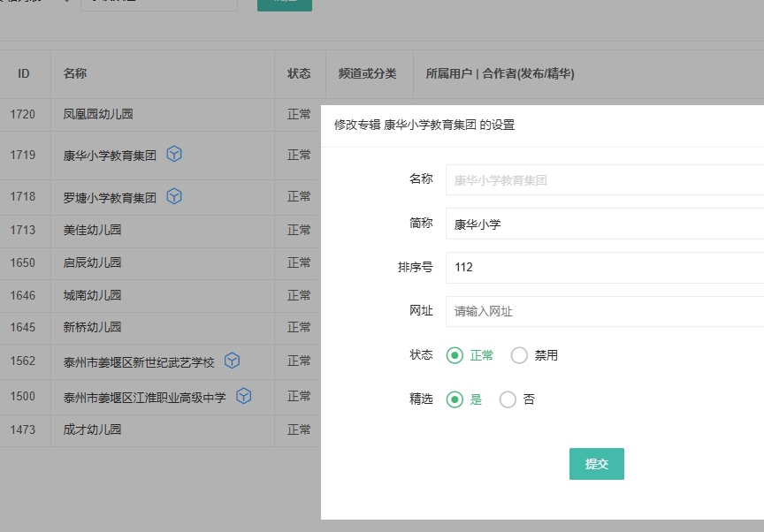Screen dimensions: 764x532
Task: Click the 网址 input field
Action: tap(605, 311)
